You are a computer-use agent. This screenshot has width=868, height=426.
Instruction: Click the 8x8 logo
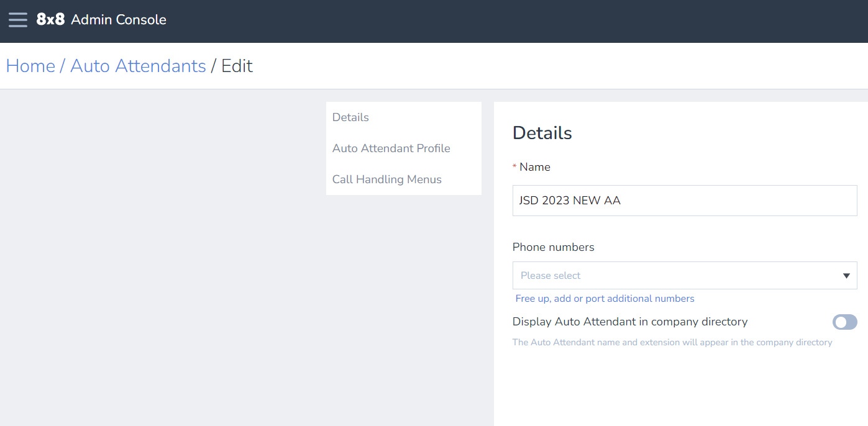point(50,20)
